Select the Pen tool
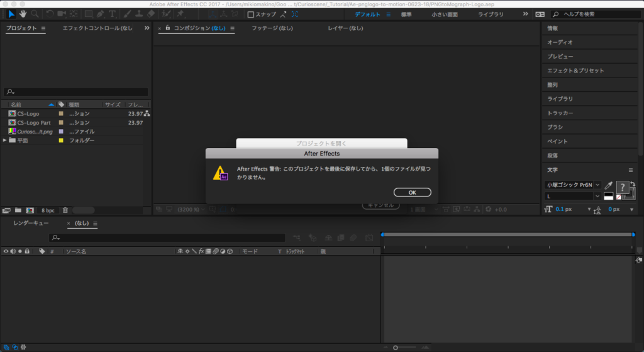This screenshot has height=352, width=644. click(100, 14)
